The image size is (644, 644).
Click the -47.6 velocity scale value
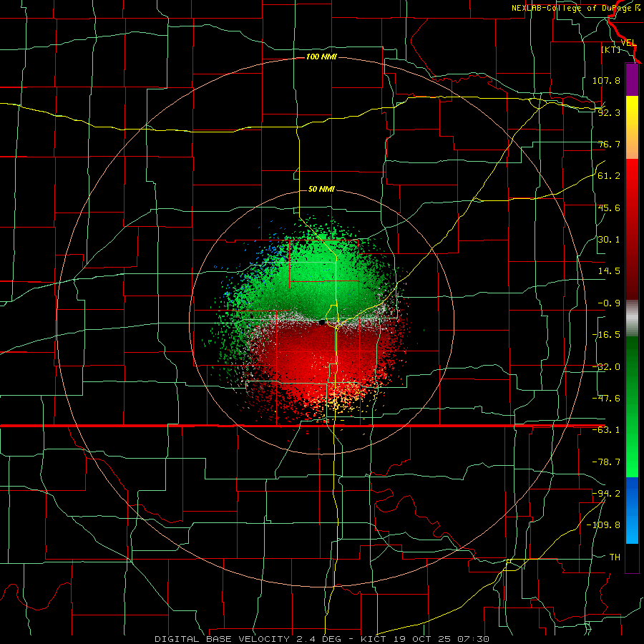pos(606,399)
